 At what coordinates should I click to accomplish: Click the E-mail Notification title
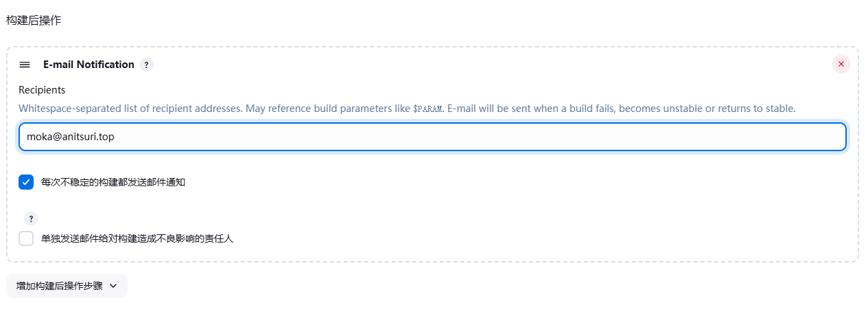[x=89, y=65]
